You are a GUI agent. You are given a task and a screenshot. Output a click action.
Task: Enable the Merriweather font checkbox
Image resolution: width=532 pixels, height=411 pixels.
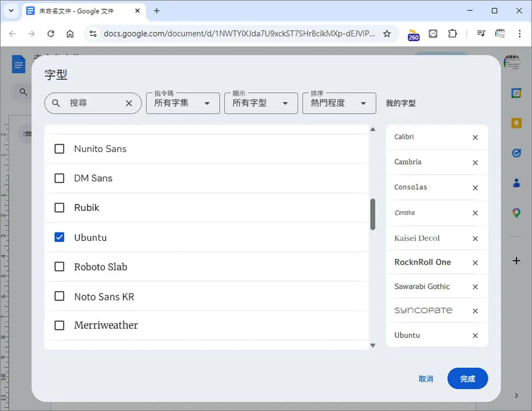coord(59,325)
